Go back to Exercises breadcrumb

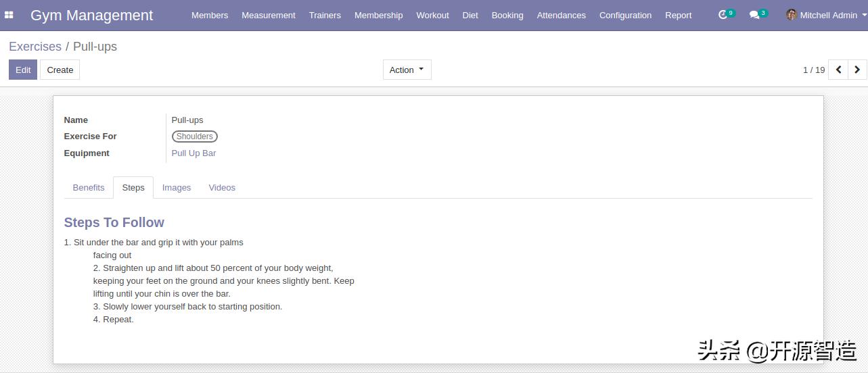point(35,47)
